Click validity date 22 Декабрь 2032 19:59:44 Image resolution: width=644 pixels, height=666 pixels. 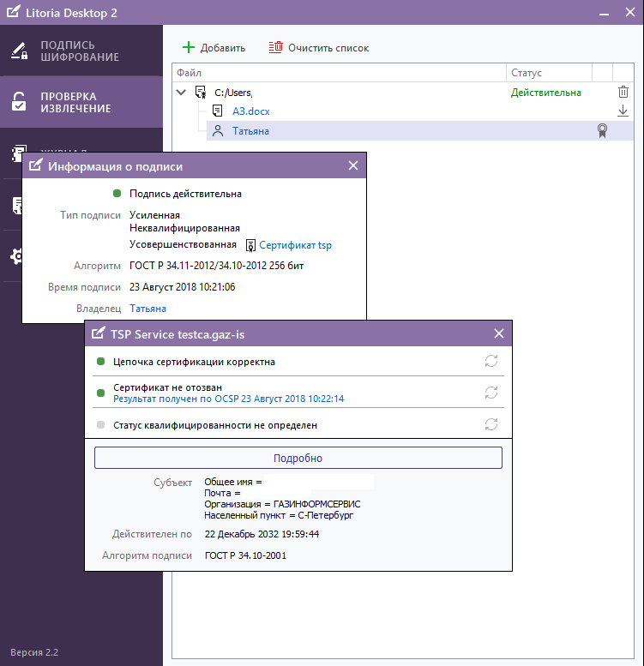(262, 534)
